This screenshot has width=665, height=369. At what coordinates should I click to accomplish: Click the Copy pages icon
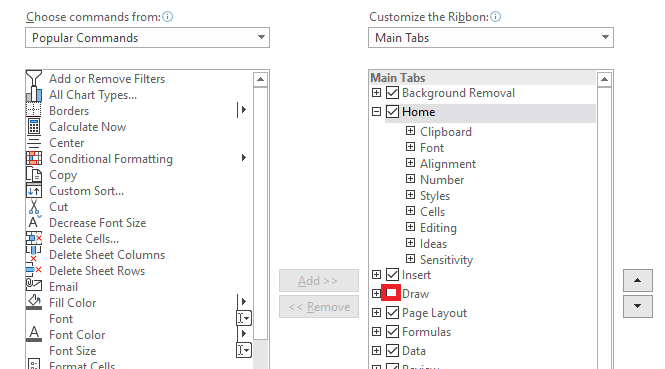click(x=34, y=175)
